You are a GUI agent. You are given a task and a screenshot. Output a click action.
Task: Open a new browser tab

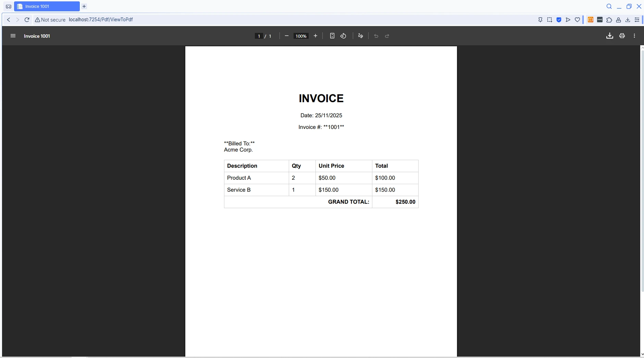pyautogui.click(x=84, y=6)
